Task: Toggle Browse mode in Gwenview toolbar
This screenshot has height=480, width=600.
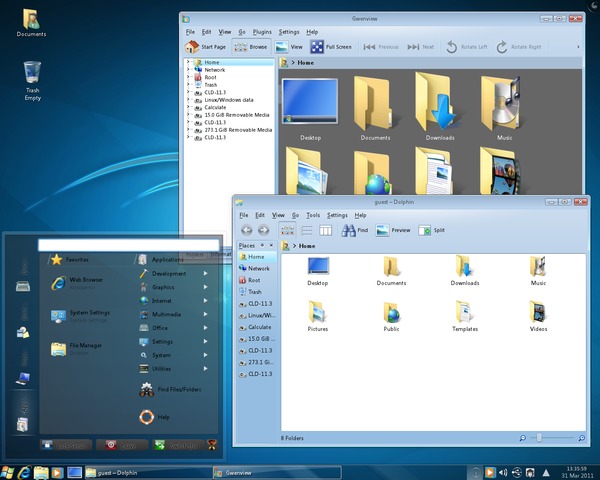Action: coord(250,46)
